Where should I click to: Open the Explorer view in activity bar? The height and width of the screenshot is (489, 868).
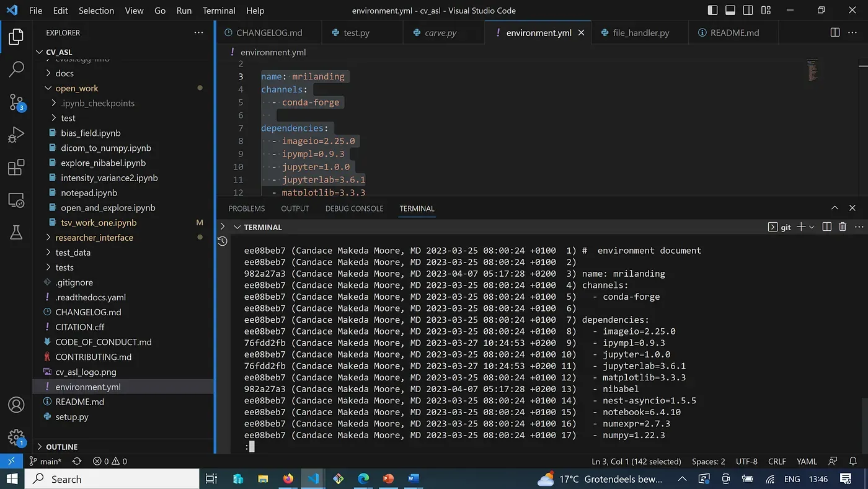point(16,37)
